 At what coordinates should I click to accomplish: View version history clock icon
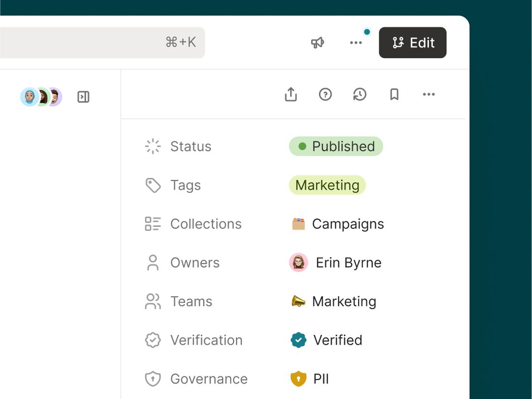(360, 94)
